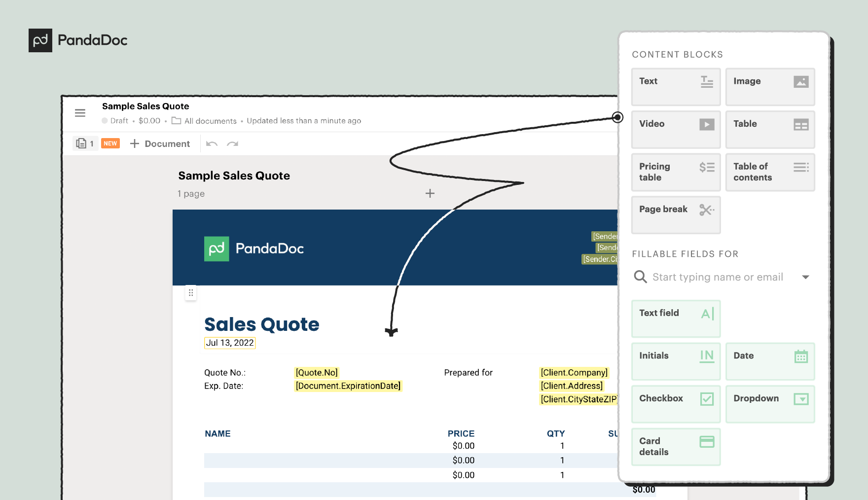
Task: Click the Prepared for label
Action: [x=469, y=372]
